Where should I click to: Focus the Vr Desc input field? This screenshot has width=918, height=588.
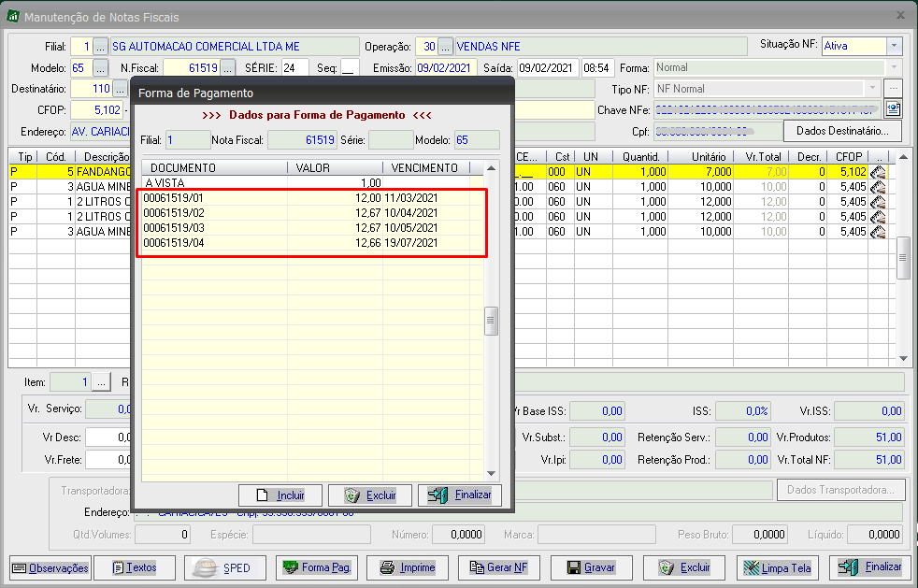coord(108,437)
